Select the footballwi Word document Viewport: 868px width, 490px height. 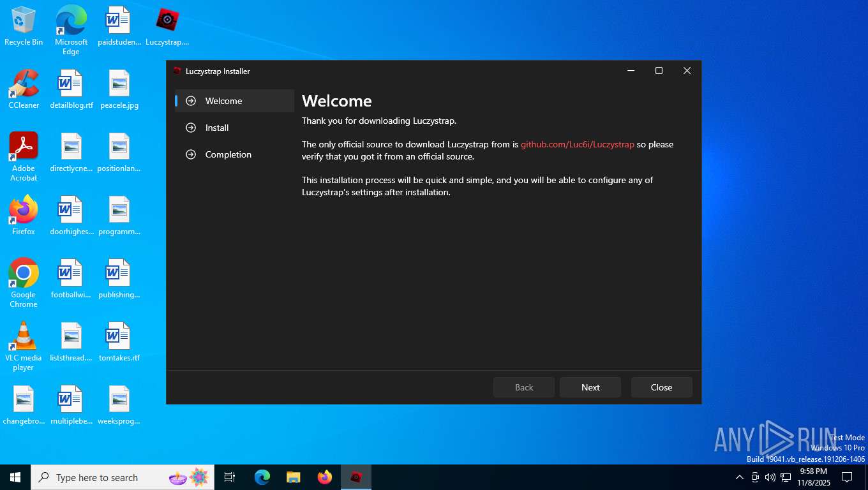pyautogui.click(x=71, y=279)
